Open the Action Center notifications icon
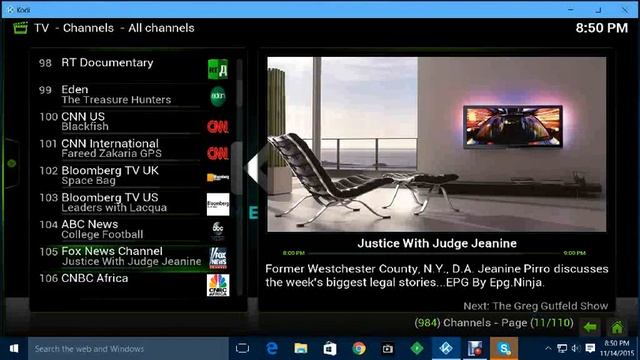This screenshot has height=360, width=640. pyautogui.click(x=590, y=348)
